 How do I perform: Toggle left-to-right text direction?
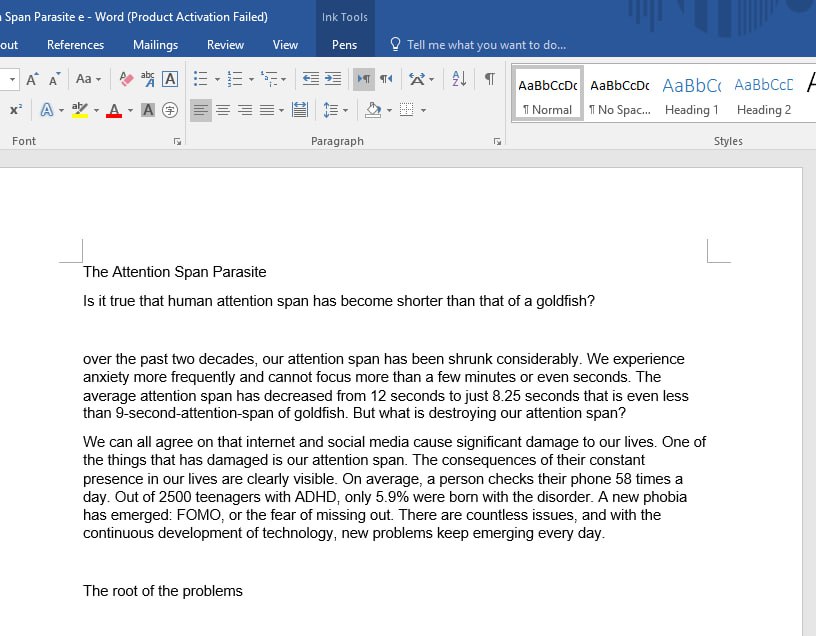[364, 78]
